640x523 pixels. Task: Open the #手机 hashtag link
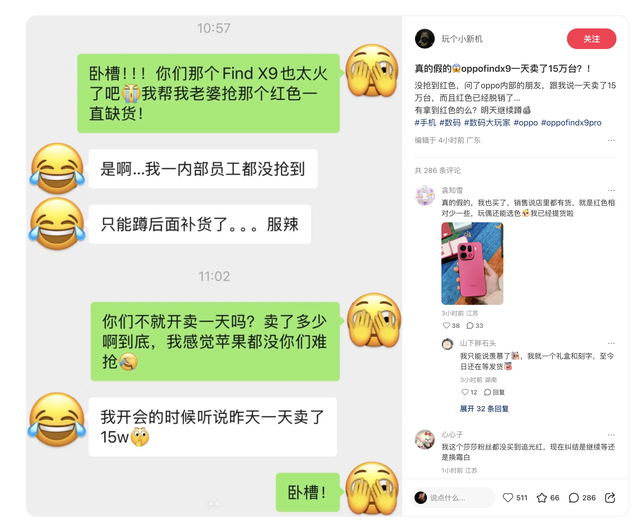[x=425, y=122]
